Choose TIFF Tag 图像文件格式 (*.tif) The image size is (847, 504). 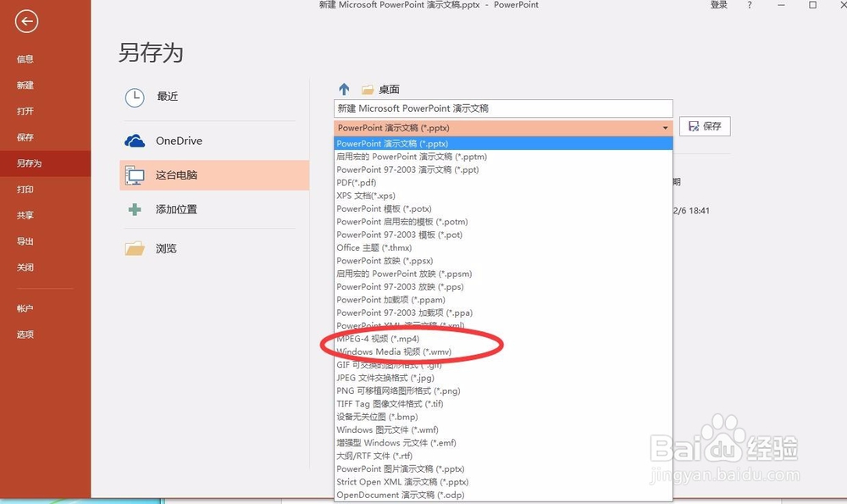click(503, 403)
